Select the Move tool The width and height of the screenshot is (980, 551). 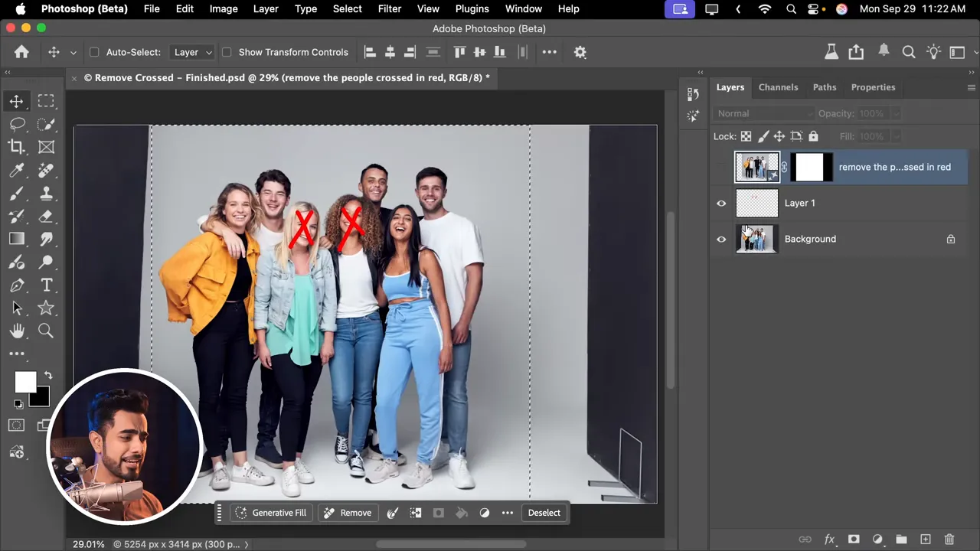click(16, 101)
